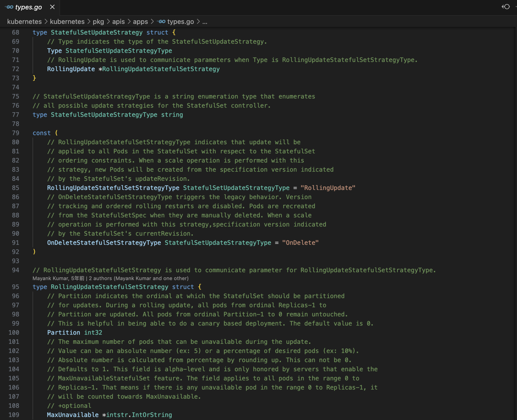The image size is (517, 420).
Task: Click the types.go breadcrumb item
Action: click(180, 22)
